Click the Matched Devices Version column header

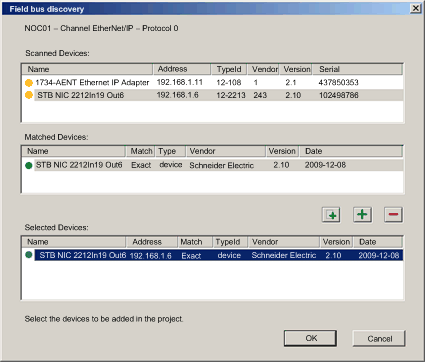click(282, 151)
